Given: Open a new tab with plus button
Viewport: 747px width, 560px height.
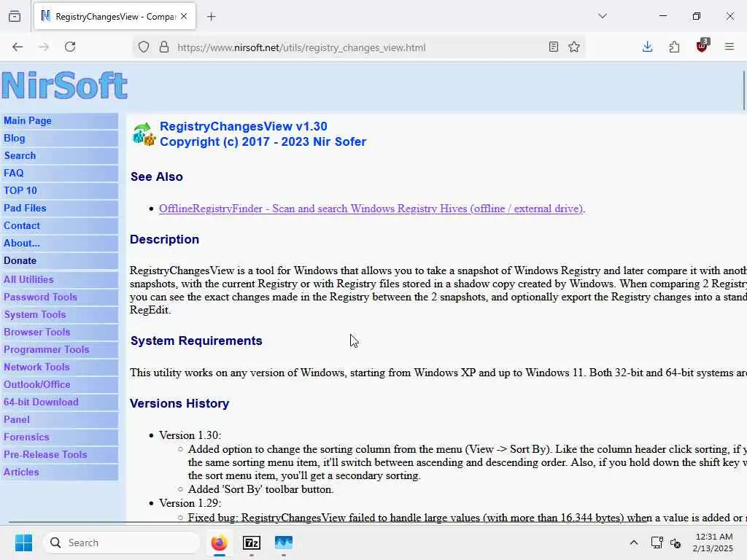Looking at the screenshot, I should [x=212, y=17].
